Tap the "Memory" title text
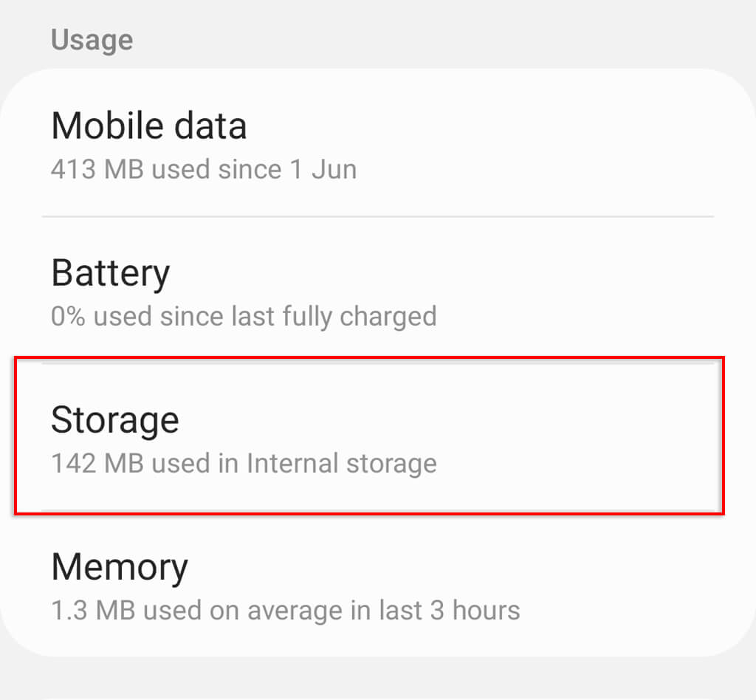 point(119,567)
